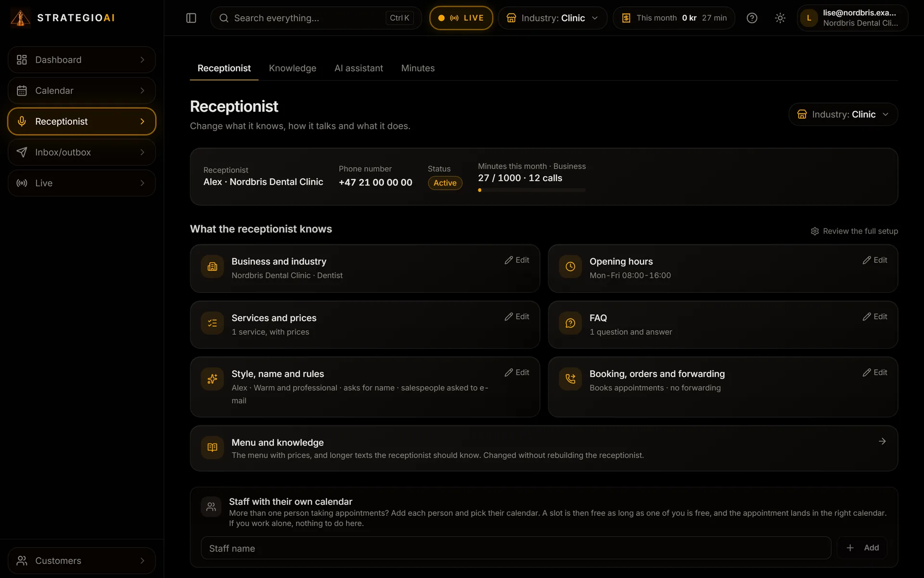Switch to the Minutes tab

click(x=418, y=68)
